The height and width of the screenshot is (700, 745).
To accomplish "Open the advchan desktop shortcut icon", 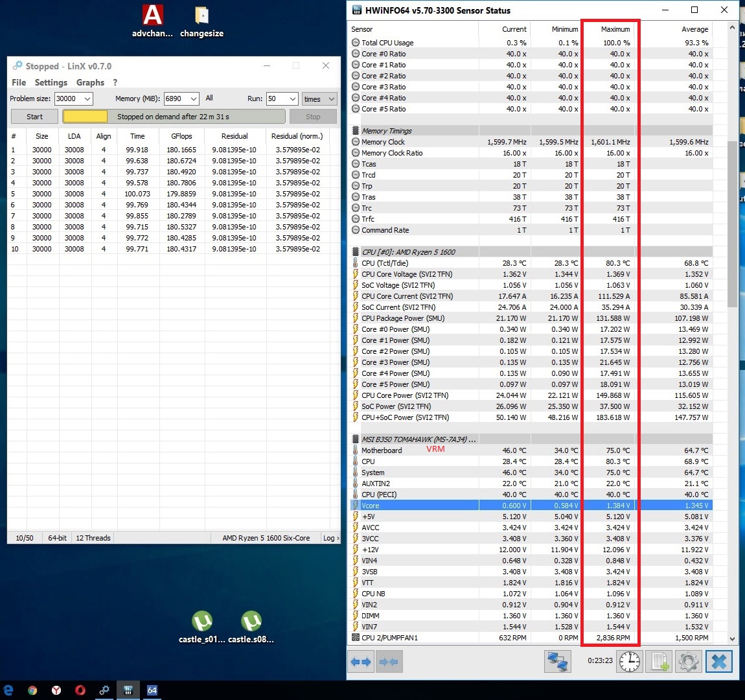I will (x=152, y=21).
